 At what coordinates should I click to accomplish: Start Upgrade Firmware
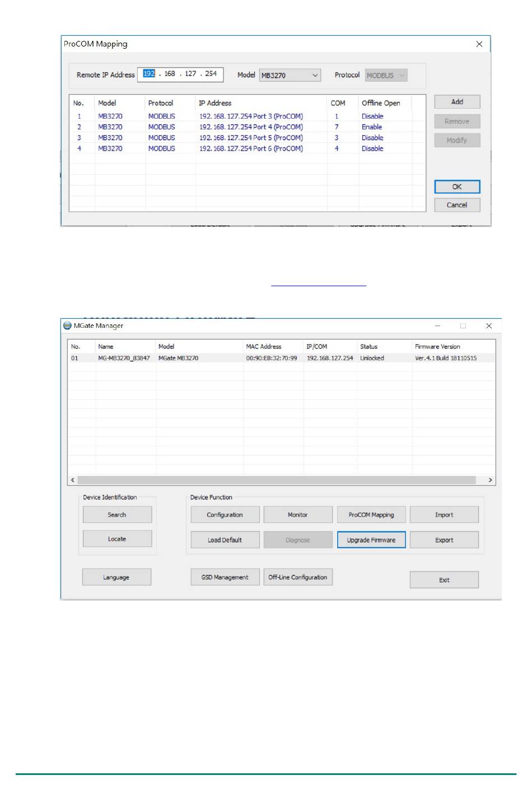tap(371, 540)
